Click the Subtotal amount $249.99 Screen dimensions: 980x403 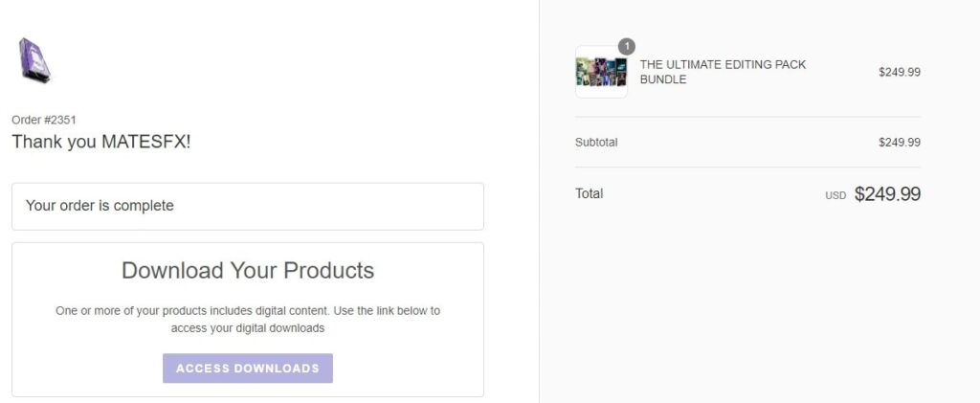tap(900, 142)
